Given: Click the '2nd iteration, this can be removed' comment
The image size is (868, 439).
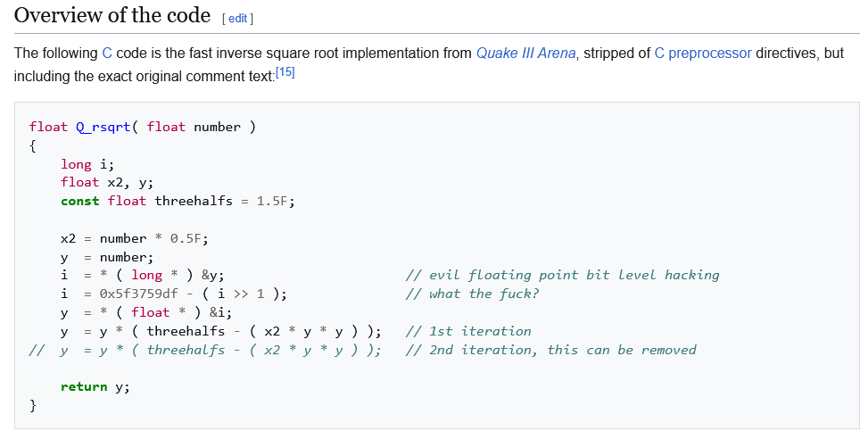Looking at the screenshot, I should click(550, 350).
